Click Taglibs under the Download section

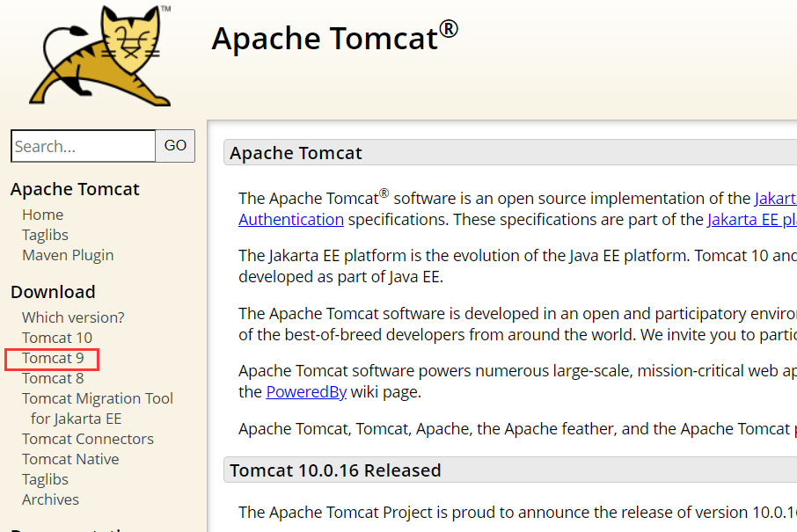45,479
